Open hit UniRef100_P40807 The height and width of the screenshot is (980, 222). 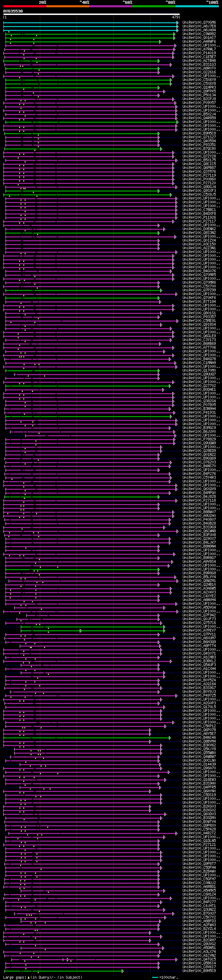(x=199, y=520)
